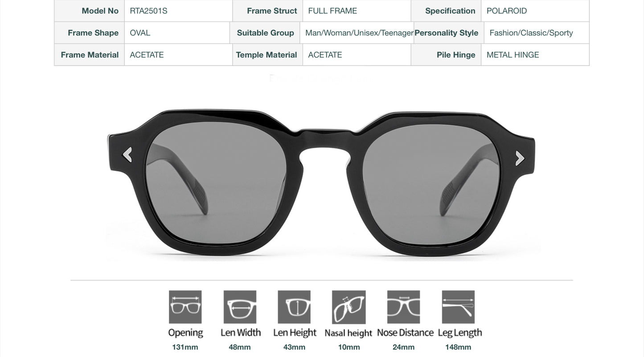644x357 pixels.
Task: Click the Len Height caption
Action: pyautogui.click(x=295, y=333)
